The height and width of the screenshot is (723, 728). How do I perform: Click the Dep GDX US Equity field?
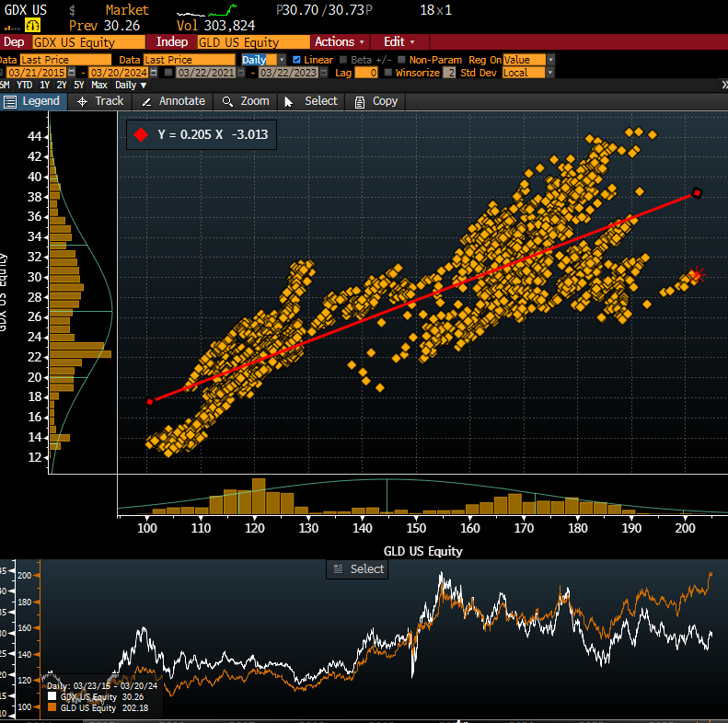coord(88,42)
